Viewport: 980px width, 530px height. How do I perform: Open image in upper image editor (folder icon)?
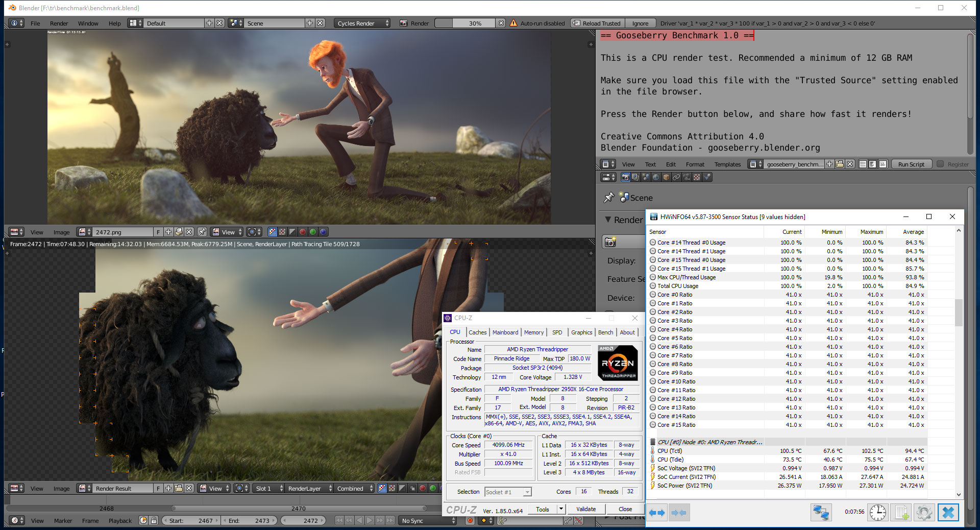(x=179, y=232)
